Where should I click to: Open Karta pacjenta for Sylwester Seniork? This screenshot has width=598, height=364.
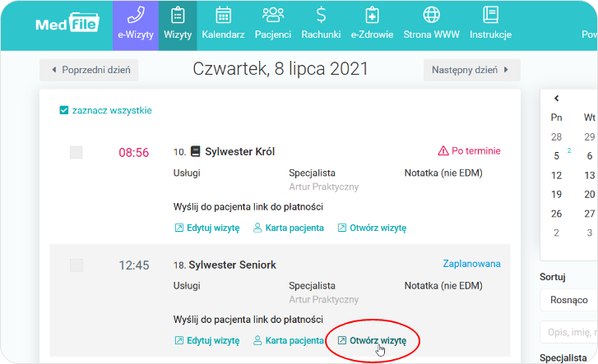pos(288,340)
